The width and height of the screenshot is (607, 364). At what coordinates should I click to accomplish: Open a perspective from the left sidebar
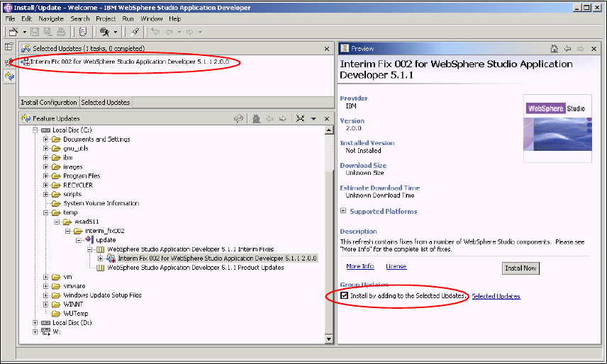coord(9,47)
